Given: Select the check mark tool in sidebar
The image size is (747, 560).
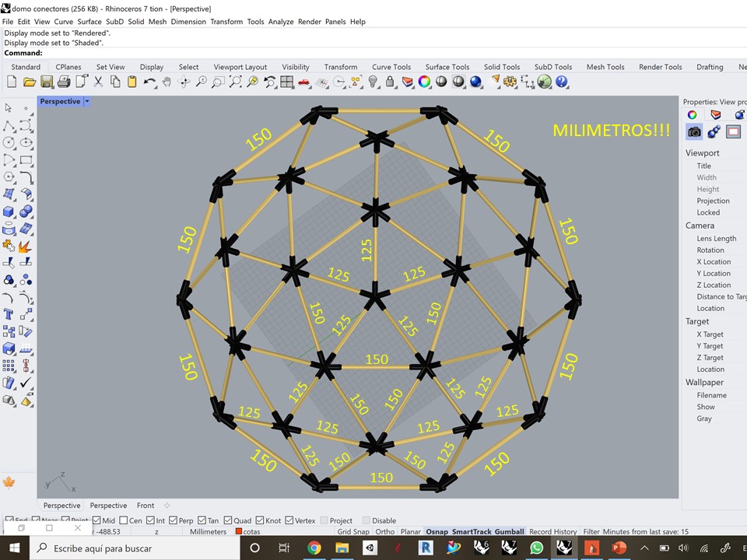Looking at the screenshot, I should [x=26, y=383].
